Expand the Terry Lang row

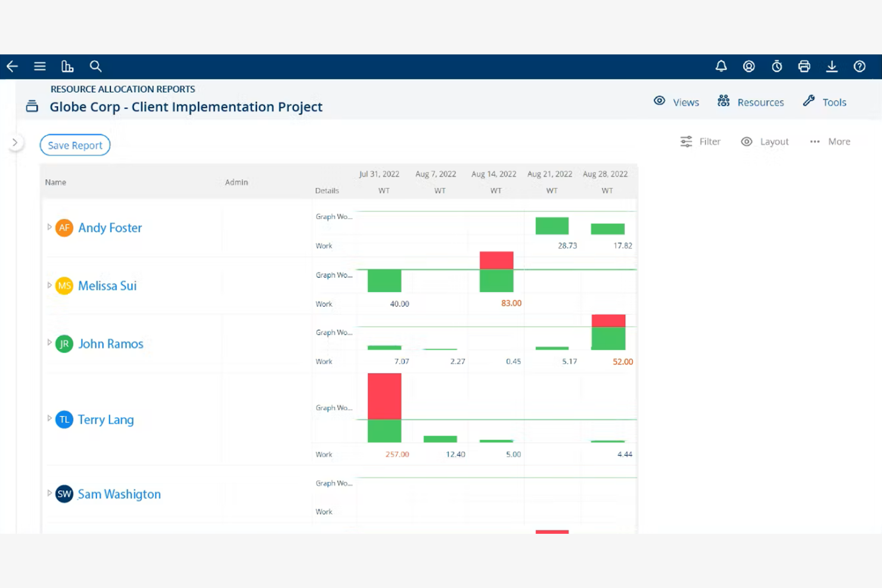tap(49, 419)
